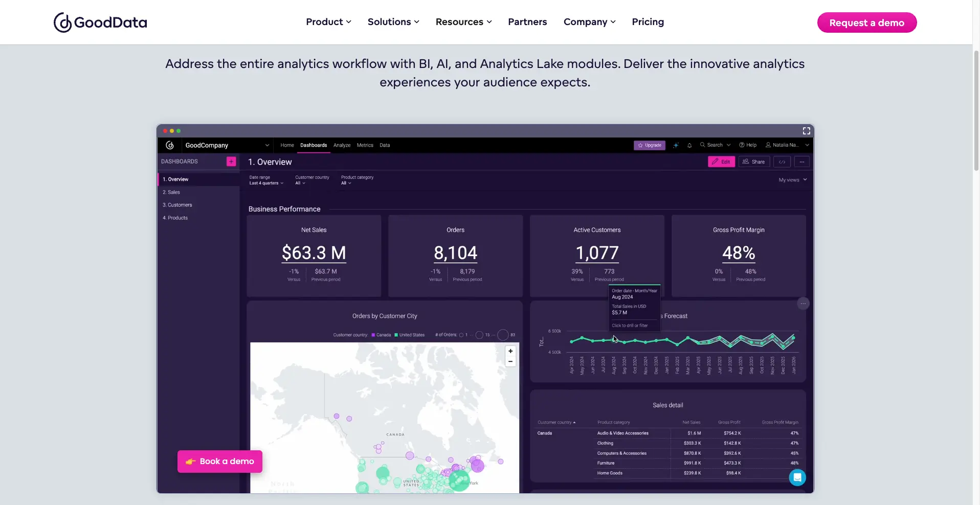The height and width of the screenshot is (505, 980).
Task: Sort by the Customer country column
Action: pyautogui.click(x=556, y=423)
